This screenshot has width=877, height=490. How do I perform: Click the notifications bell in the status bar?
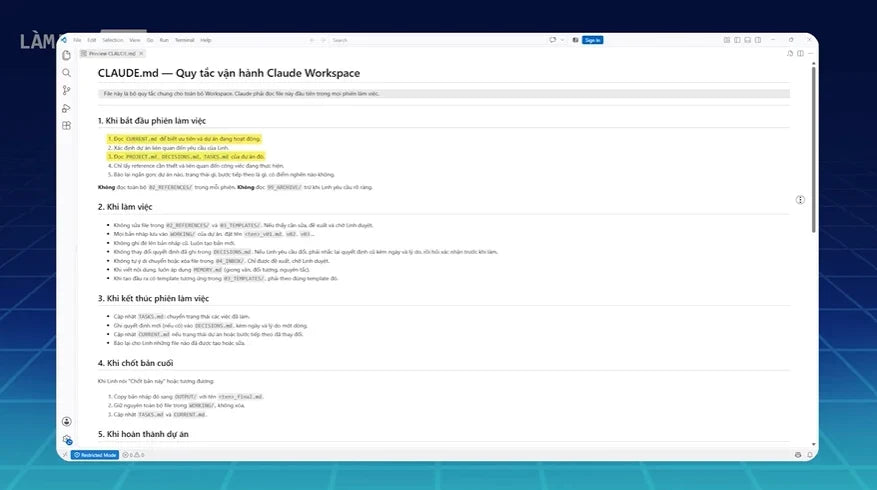pos(809,455)
